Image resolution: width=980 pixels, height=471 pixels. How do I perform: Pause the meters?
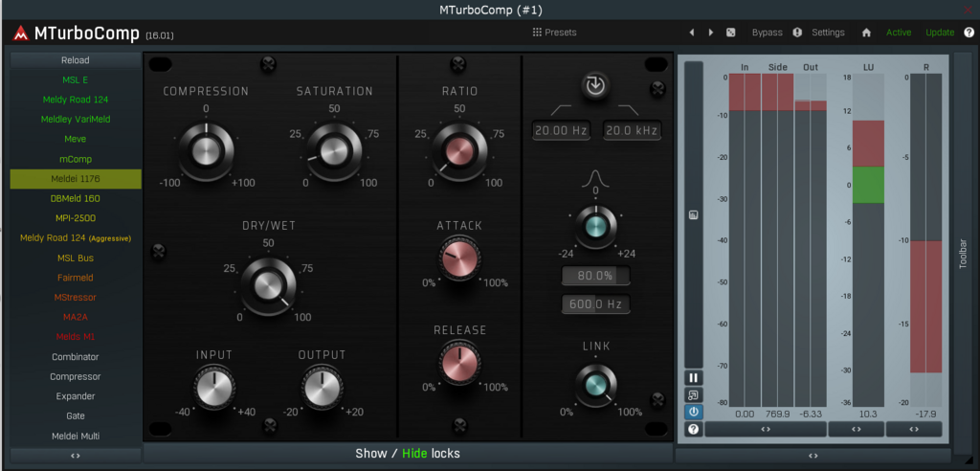coord(693,378)
